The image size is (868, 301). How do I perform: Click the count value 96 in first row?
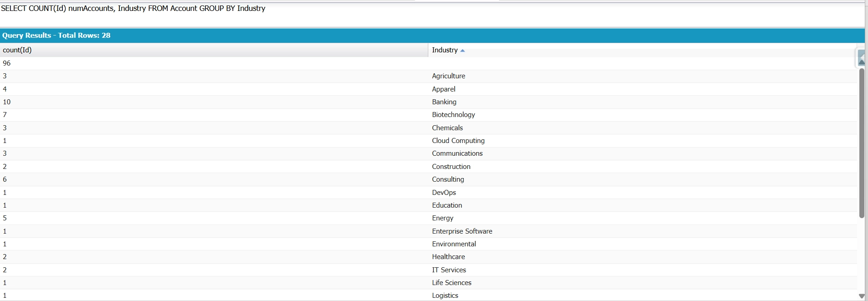pos(6,63)
